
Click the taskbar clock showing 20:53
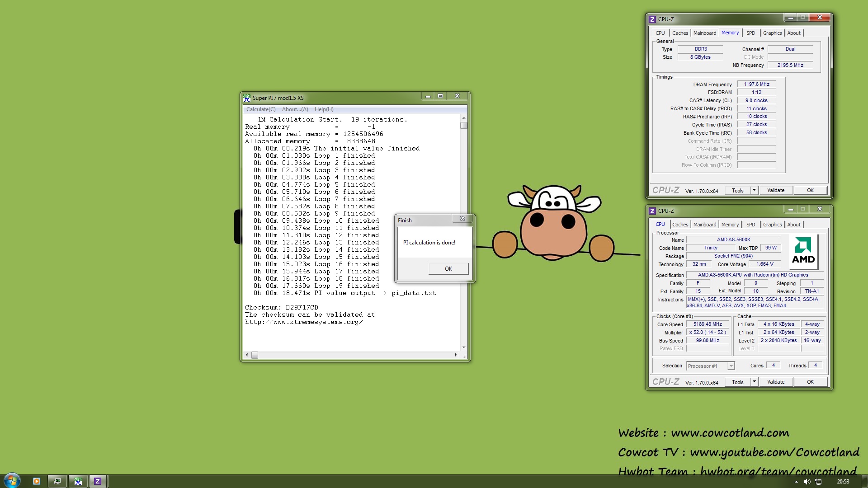click(843, 482)
